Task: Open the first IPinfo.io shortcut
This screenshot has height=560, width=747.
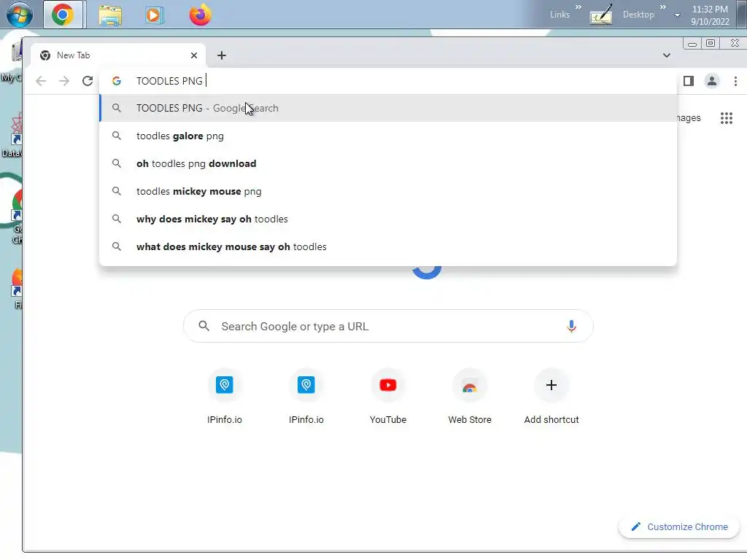Action: pyautogui.click(x=225, y=396)
